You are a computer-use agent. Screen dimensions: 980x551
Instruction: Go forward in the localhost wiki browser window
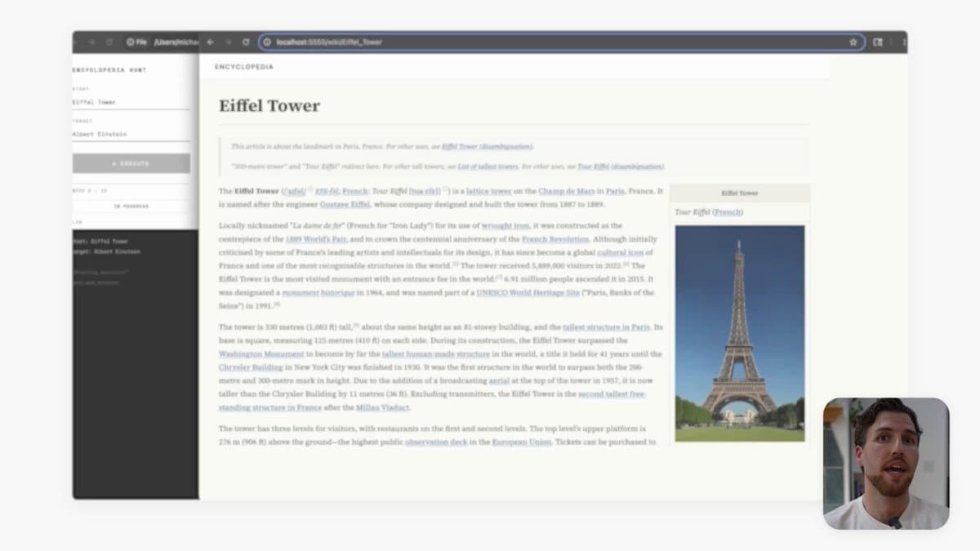[x=228, y=42]
